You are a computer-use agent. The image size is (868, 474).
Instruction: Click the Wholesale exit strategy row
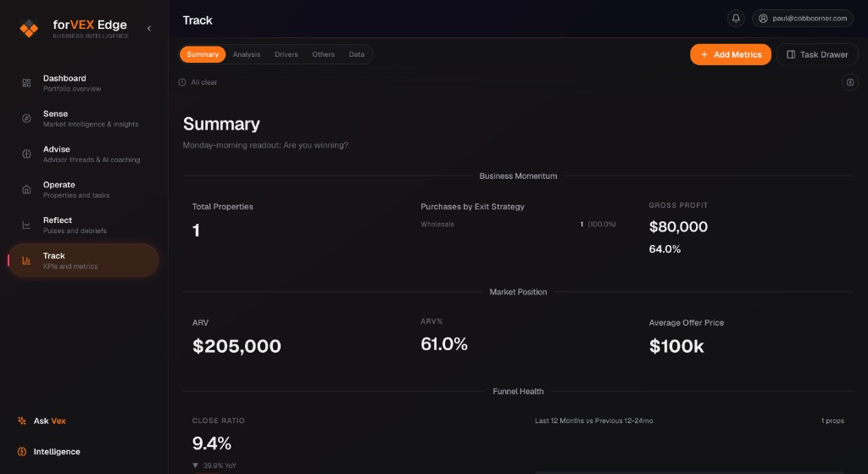click(518, 224)
